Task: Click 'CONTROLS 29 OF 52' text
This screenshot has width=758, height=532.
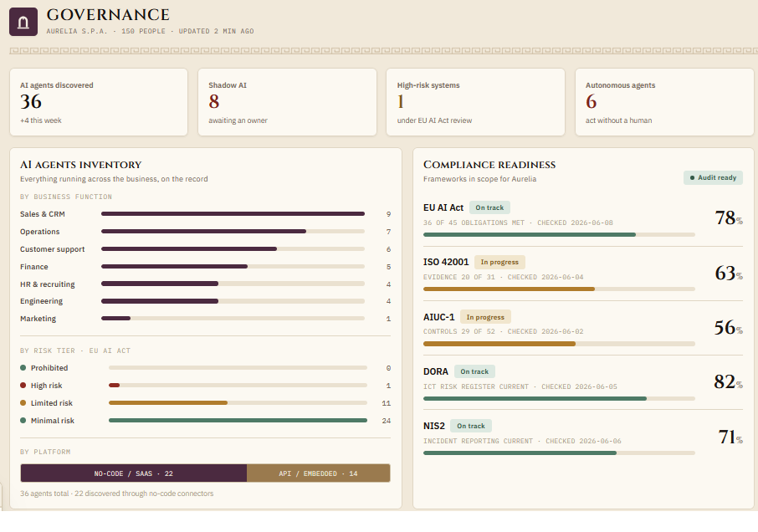Action: pos(459,331)
